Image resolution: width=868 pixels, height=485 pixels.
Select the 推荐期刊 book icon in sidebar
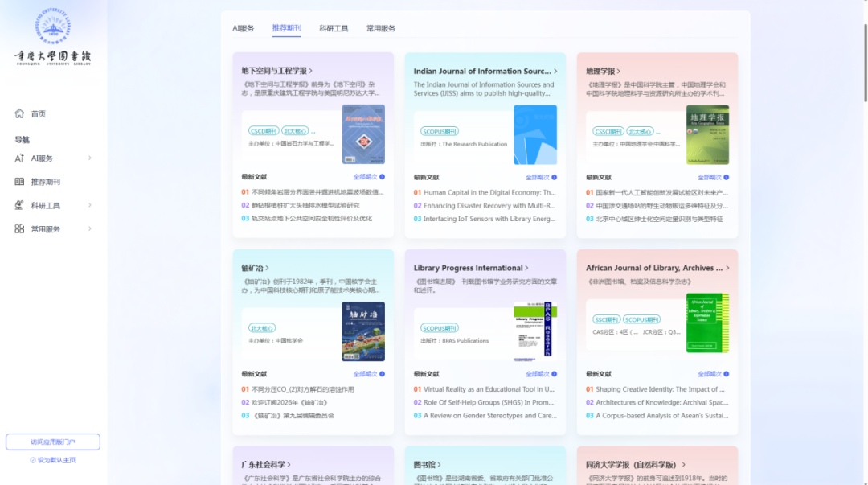click(19, 182)
